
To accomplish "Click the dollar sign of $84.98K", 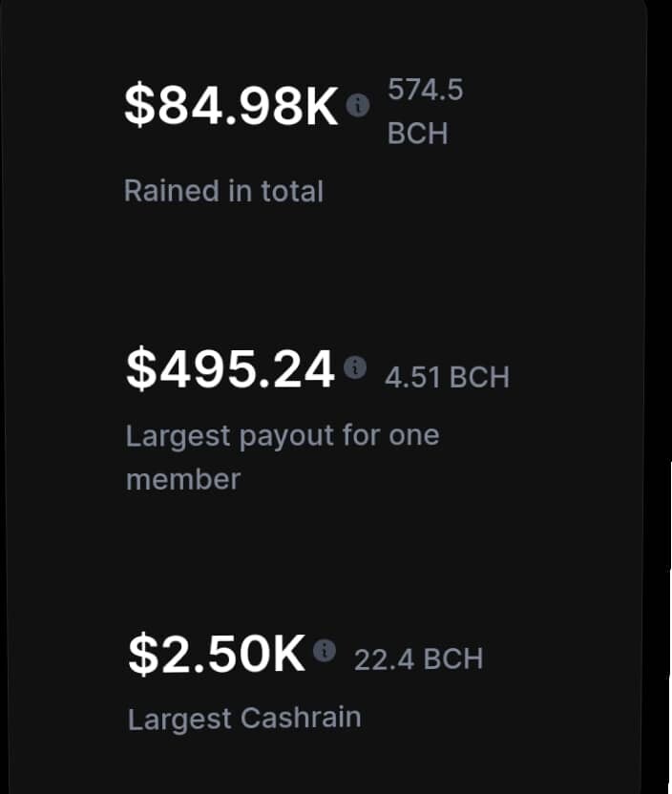I will [x=139, y=105].
